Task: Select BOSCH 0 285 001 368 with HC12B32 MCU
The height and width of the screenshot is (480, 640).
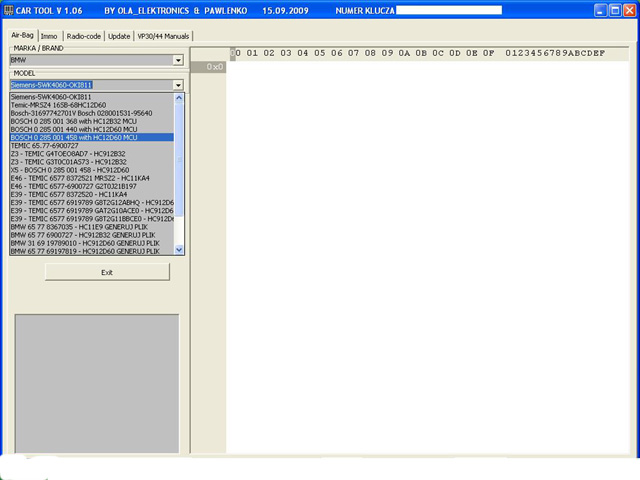Action: tap(92, 122)
